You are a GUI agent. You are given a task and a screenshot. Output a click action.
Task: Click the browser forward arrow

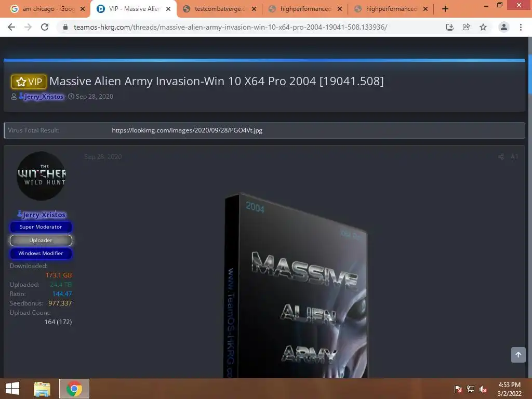[28, 27]
